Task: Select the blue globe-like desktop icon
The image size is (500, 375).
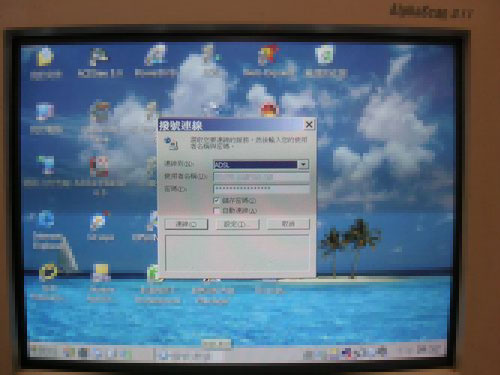Action: (x=45, y=219)
